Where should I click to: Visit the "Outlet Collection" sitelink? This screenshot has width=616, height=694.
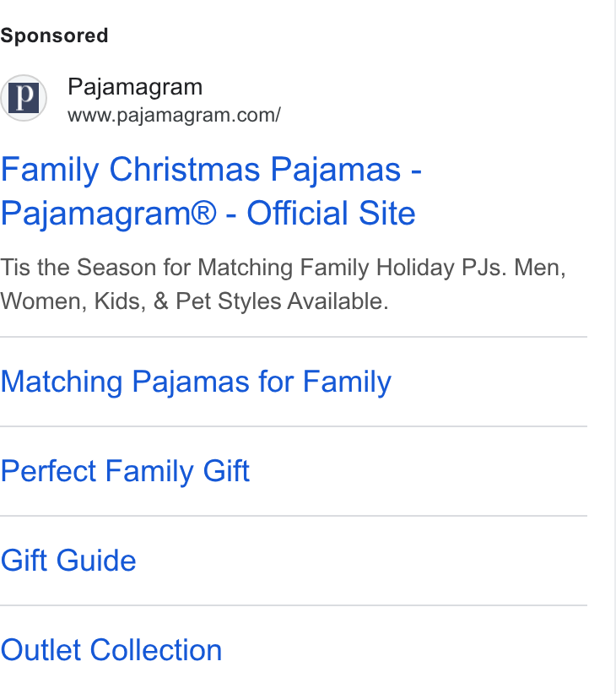(x=111, y=650)
